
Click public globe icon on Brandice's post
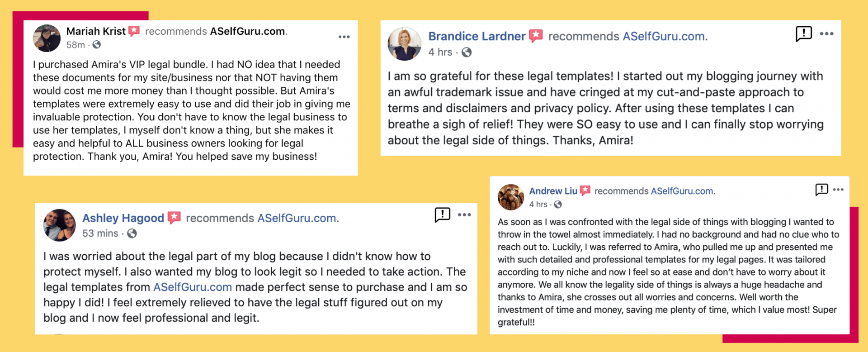(x=467, y=52)
